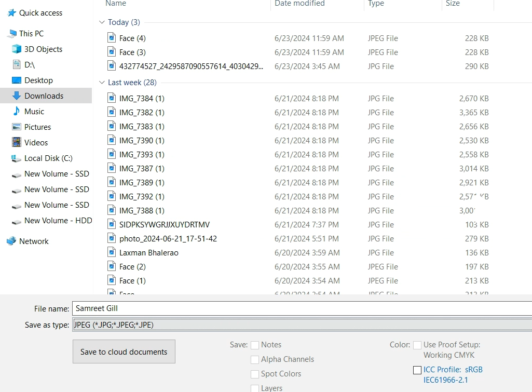Select the 3D Objects folder icon
532x392 pixels.
pyautogui.click(x=16, y=49)
